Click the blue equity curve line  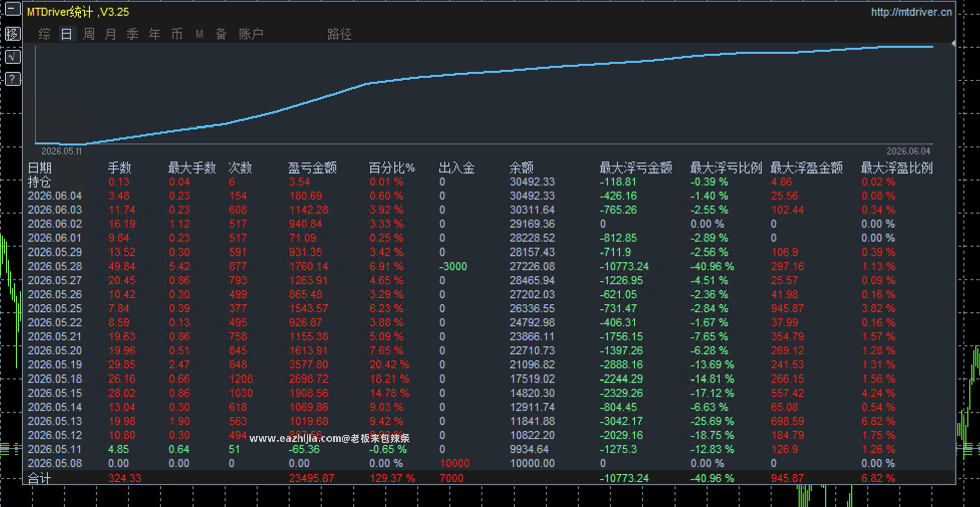pyautogui.click(x=484, y=72)
